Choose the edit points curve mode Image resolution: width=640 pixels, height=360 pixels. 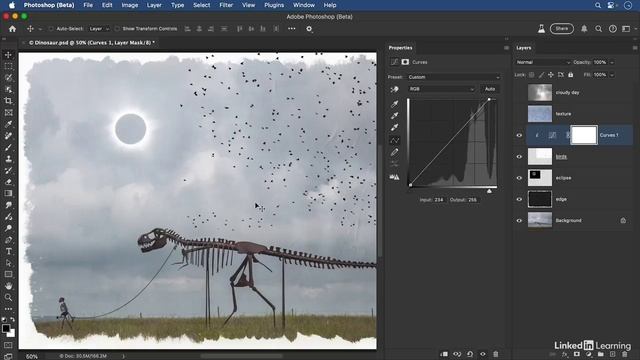[394, 140]
